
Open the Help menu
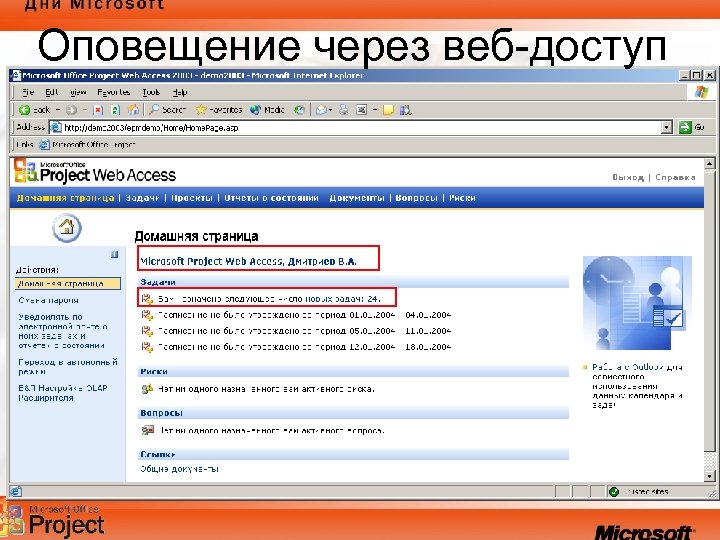[x=180, y=92]
